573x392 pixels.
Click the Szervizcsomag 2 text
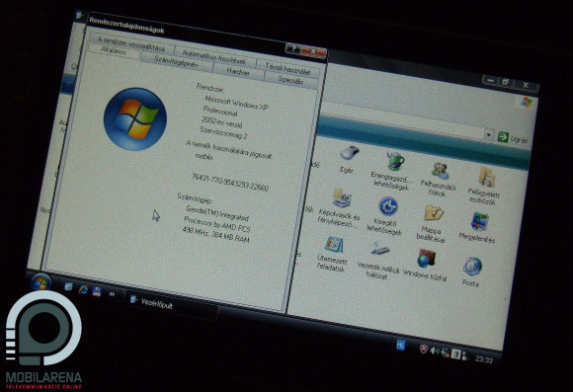(223, 132)
